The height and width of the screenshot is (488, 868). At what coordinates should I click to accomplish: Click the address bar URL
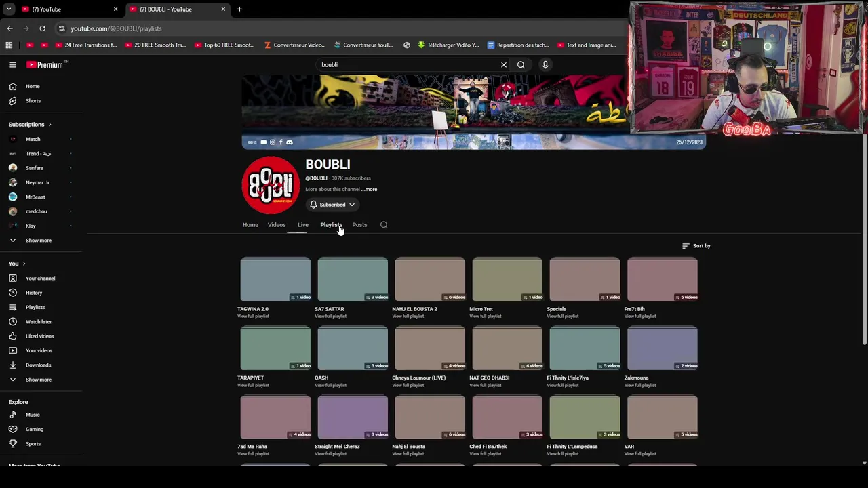116,28
